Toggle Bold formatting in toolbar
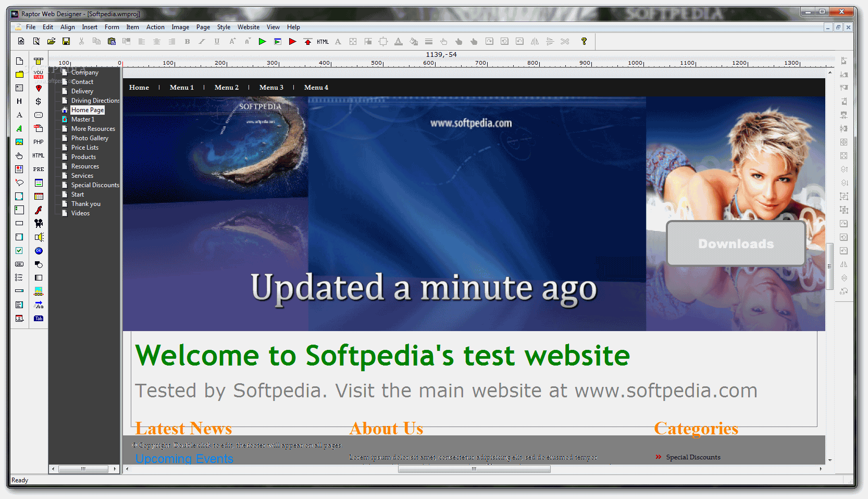The width and height of the screenshot is (868, 499). [187, 41]
